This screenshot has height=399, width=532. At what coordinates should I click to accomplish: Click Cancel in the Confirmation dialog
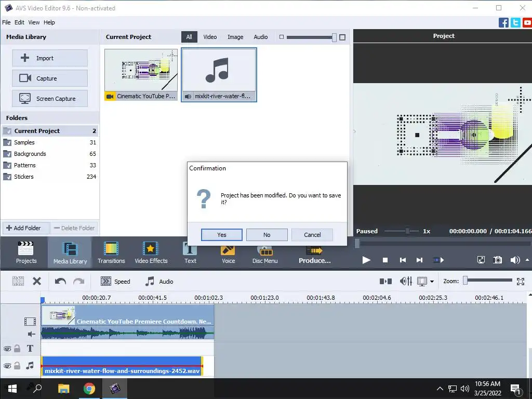312,235
